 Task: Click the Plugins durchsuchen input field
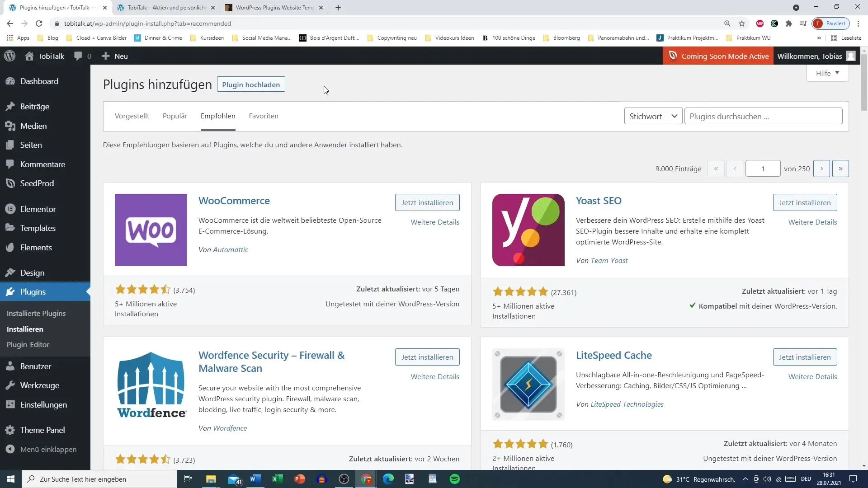(x=764, y=116)
